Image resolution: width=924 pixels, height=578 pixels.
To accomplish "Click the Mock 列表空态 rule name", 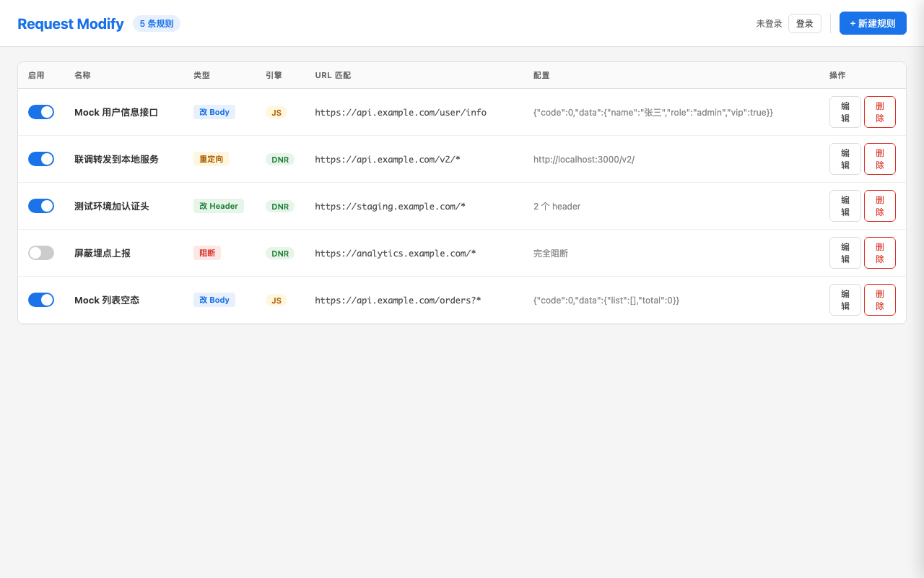I will (x=107, y=301).
